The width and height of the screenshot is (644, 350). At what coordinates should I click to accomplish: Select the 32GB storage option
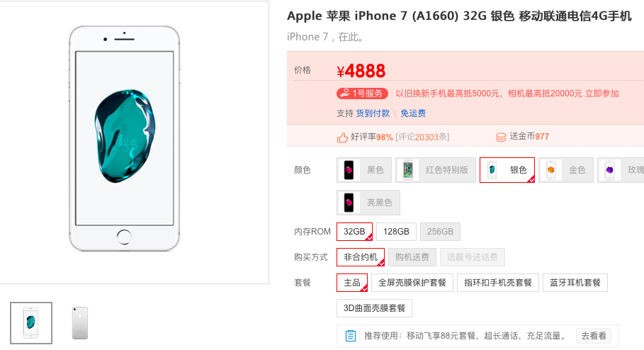pyautogui.click(x=354, y=232)
